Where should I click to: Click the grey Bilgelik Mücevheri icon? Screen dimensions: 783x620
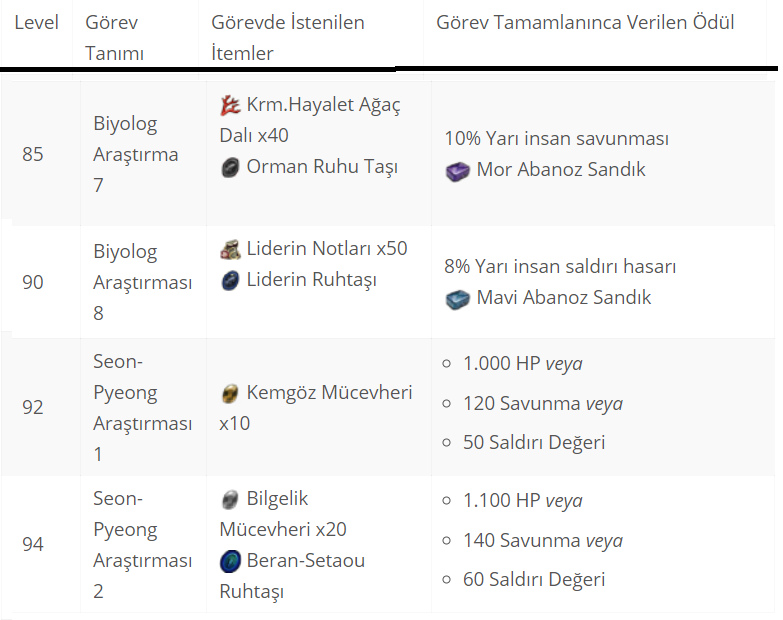[x=230, y=500]
